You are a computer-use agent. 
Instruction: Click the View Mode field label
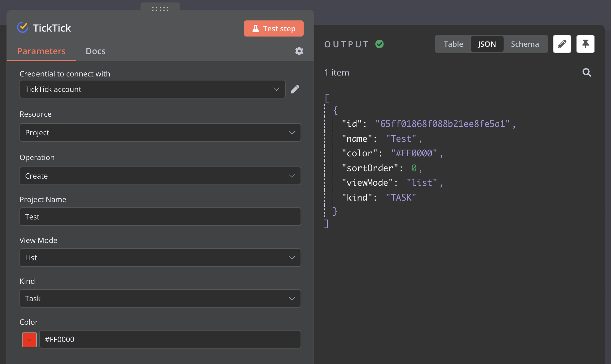coord(38,240)
